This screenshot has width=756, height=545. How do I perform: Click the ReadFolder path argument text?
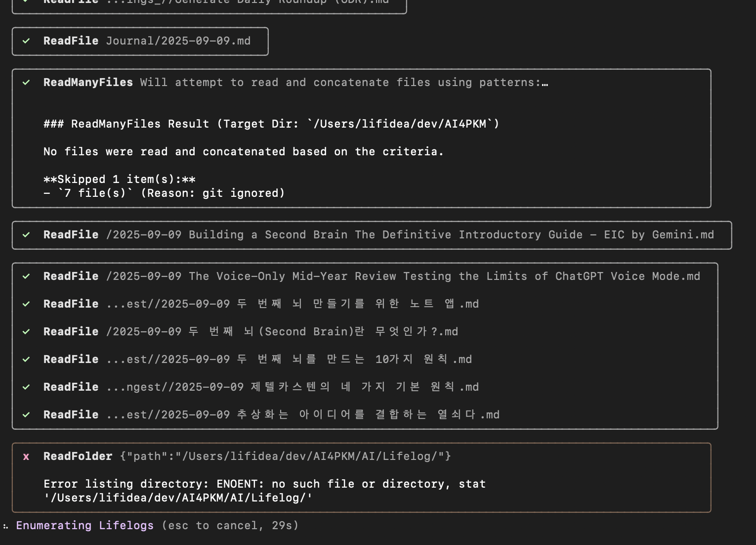pyautogui.click(x=285, y=456)
